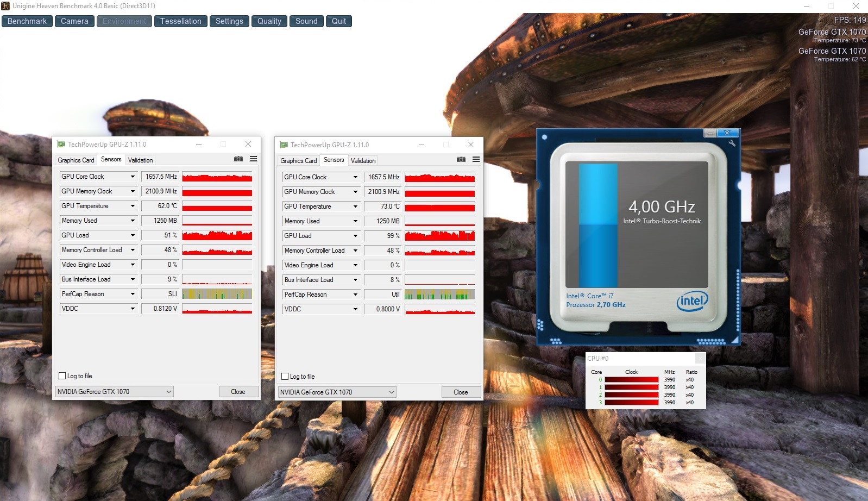Click the "0.8120 V" VDDC value

(165, 309)
